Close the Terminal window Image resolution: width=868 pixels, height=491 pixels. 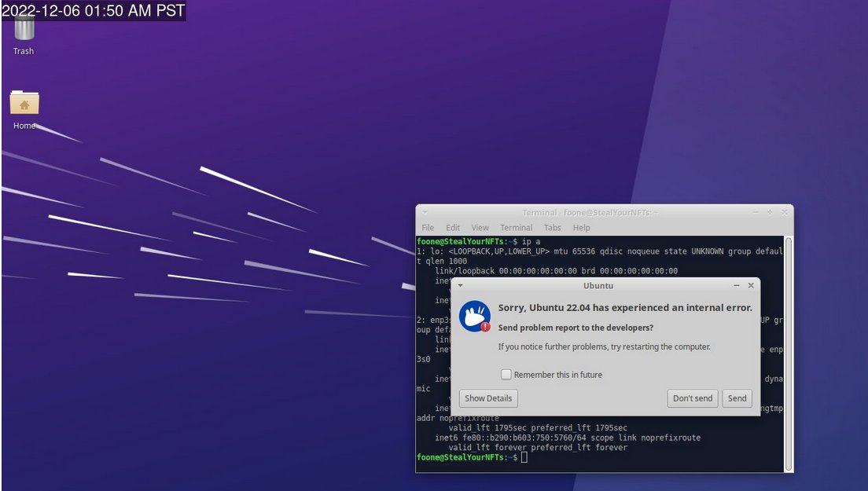(784, 212)
